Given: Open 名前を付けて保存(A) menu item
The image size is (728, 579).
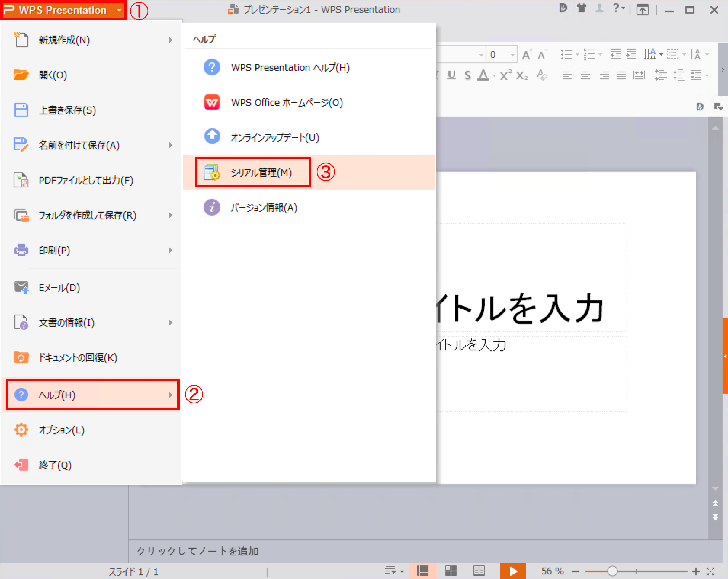Looking at the screenshot, I should click(x=91, y=145).
